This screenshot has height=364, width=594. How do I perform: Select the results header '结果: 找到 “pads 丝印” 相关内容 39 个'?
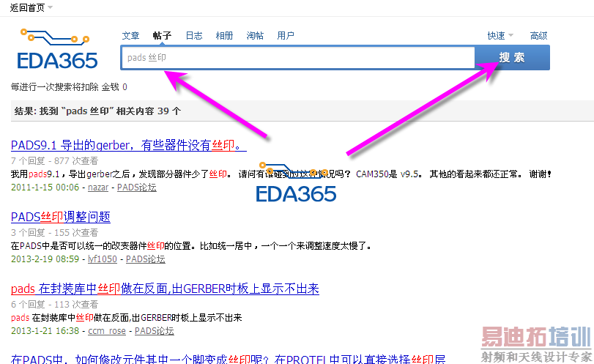pyautogui.click(x=97, y=111)
